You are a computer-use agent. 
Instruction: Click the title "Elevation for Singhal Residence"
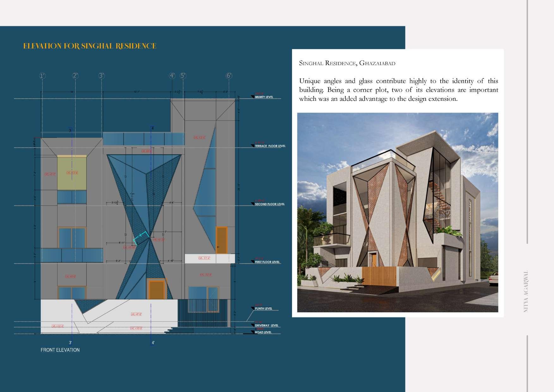point(90,46)
